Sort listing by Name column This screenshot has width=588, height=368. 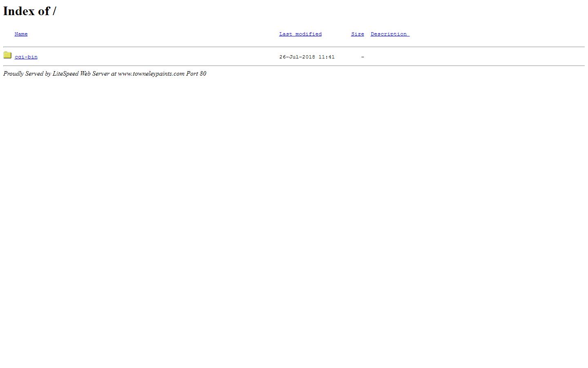[x=21, y=34]
